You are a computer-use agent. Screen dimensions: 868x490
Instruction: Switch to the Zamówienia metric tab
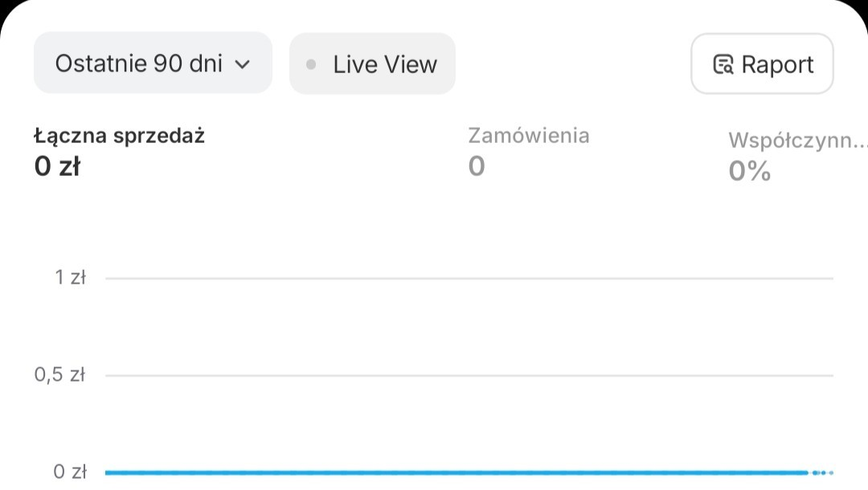[x=529, y=136]
